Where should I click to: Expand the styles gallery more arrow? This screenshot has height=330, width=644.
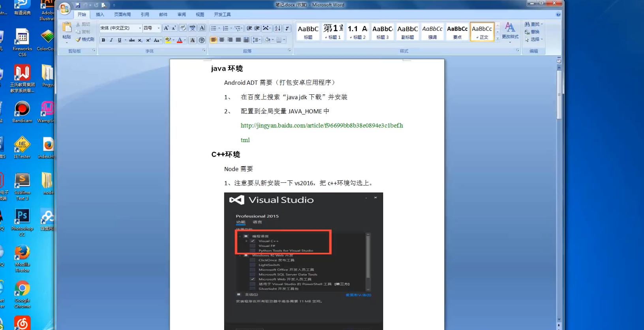click(498, 38)
